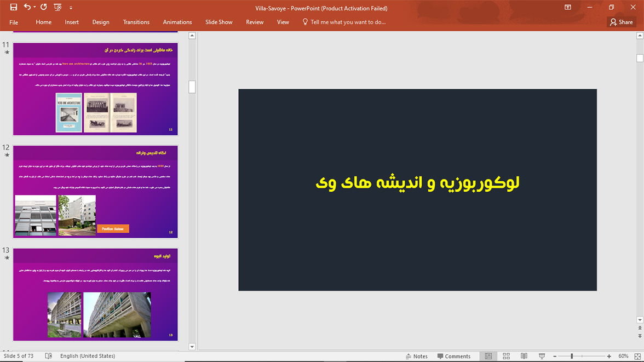Open the Transitions ribbon tab

click(x=136, y=22)
